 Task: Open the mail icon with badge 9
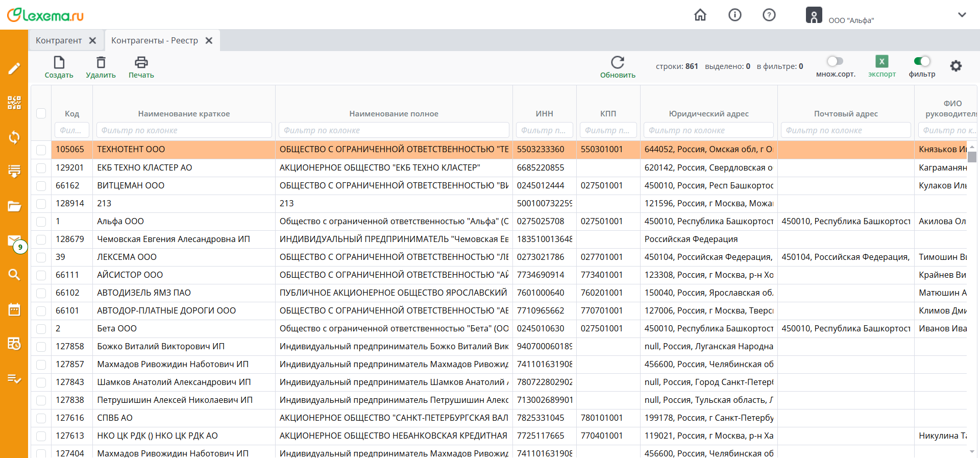point(14,240)
